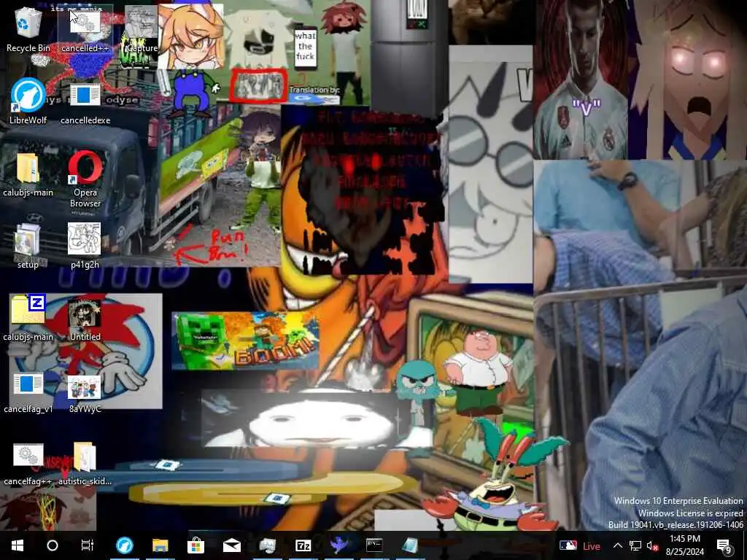Open the Action Center notifications icon

[724, 546]
